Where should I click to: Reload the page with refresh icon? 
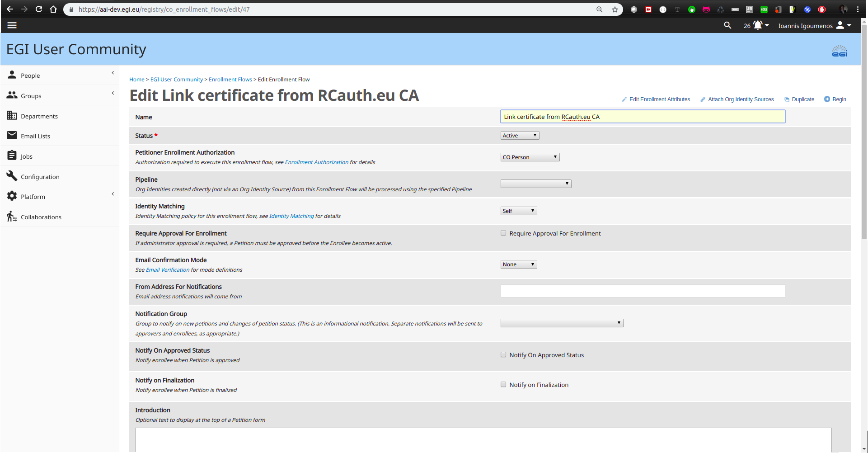coord(39,9)
